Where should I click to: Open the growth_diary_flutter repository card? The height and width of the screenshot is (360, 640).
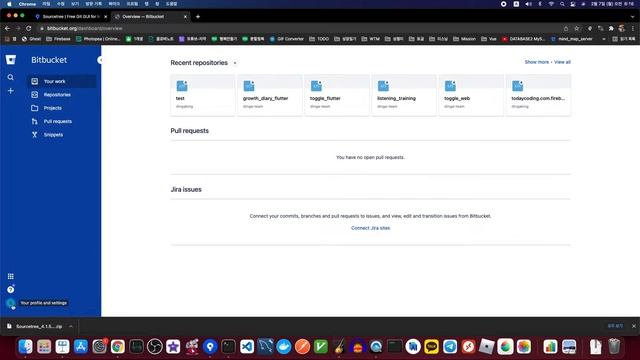point(270,95)
